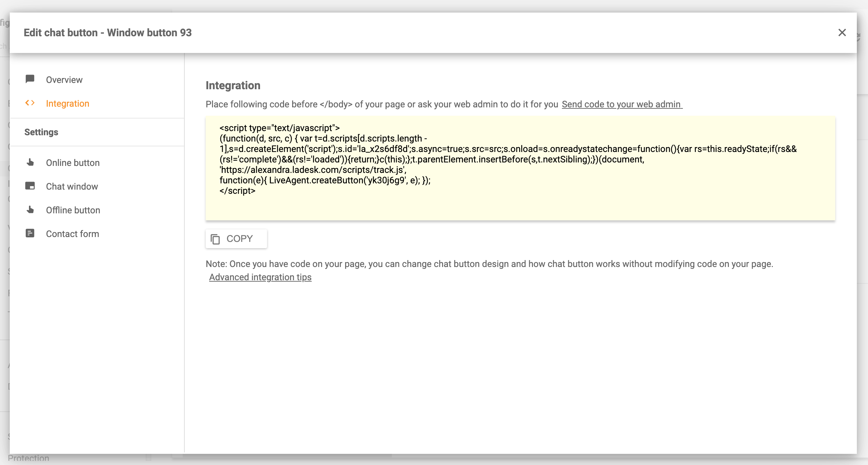The width and height of the screenshot is (868, 465).
Task: Click the Overview speech bubble icon
Action: point(30,79)
